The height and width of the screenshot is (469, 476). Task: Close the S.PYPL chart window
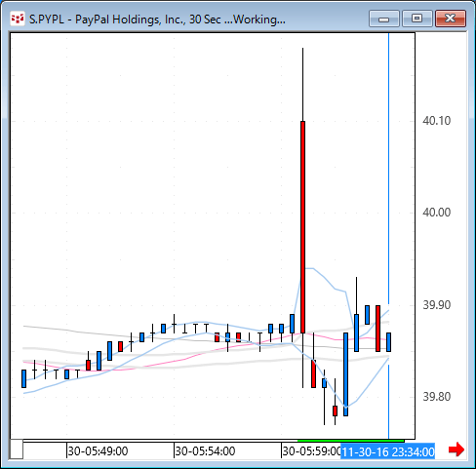(x=451, y=19)
